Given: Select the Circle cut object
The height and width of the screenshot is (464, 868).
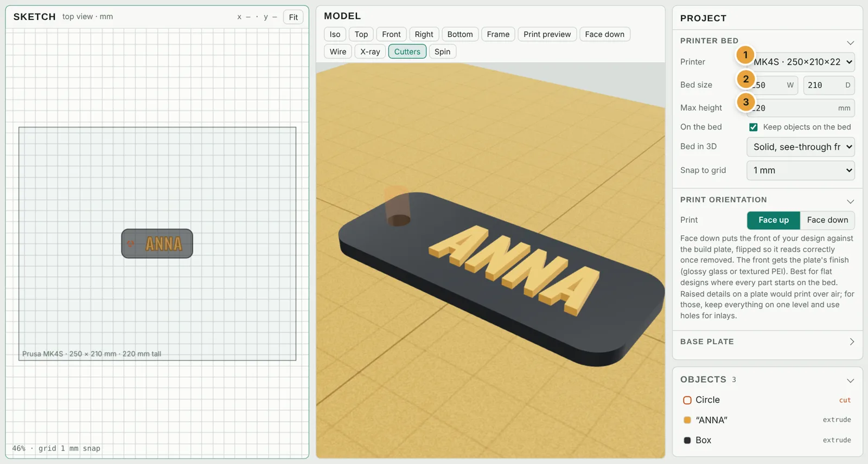Looking at the screenshot, I should click(767, 400).
